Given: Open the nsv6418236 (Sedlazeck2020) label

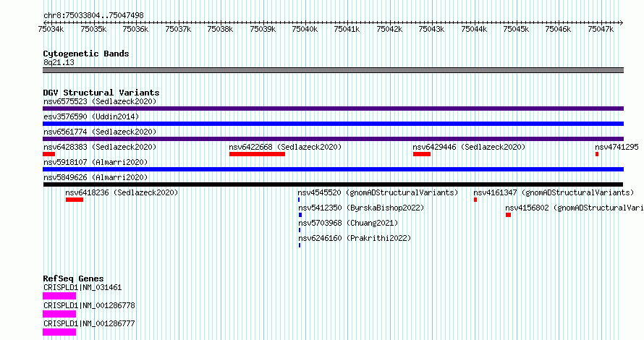Looking at the screenshot, I should [x=122, y=192].
